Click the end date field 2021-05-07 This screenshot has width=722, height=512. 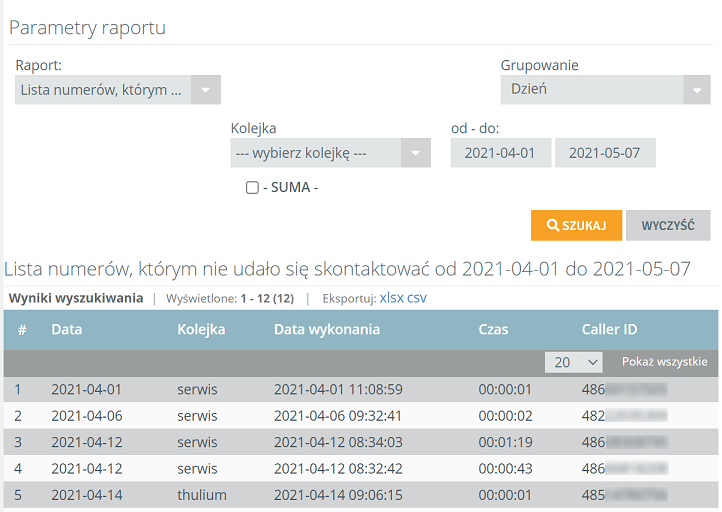point(605,153)
